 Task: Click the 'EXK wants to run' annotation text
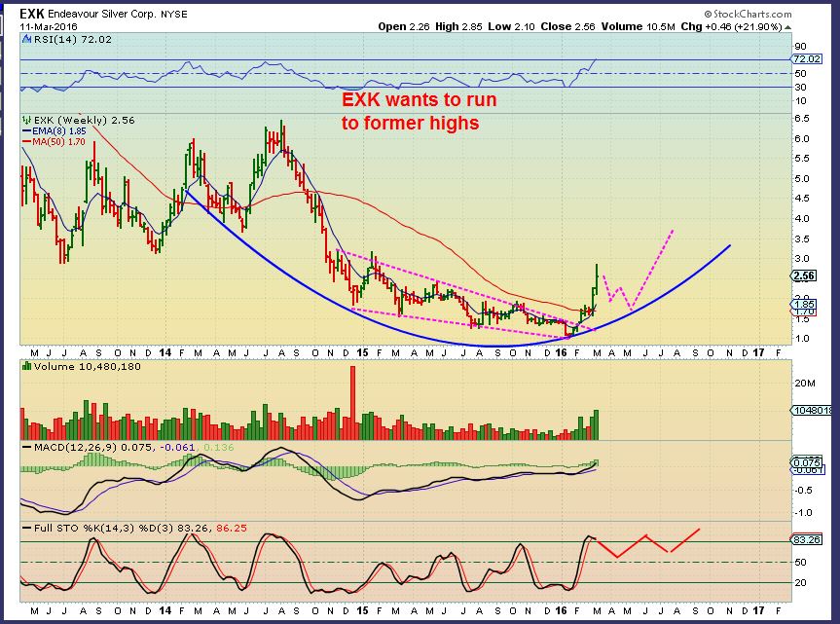point(420,99)
